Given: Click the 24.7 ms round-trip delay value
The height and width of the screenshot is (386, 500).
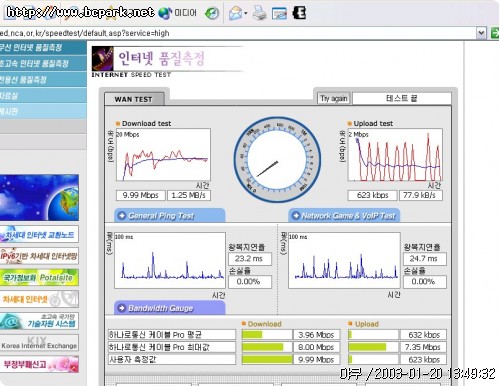Looking at the screenshot, I should 424,259.
